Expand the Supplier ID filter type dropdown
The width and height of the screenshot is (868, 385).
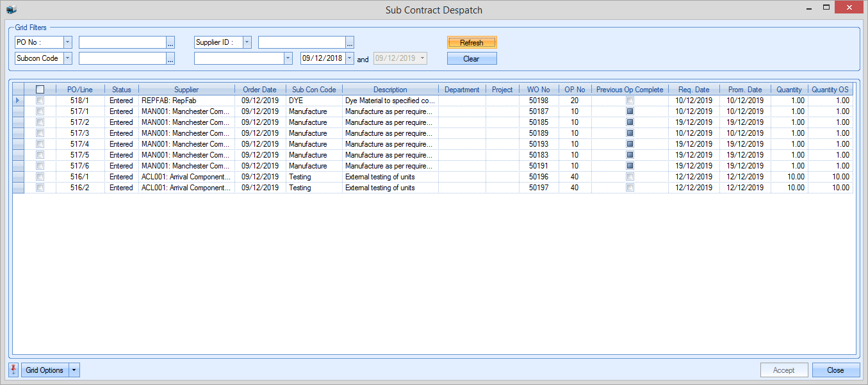[247, 42]
